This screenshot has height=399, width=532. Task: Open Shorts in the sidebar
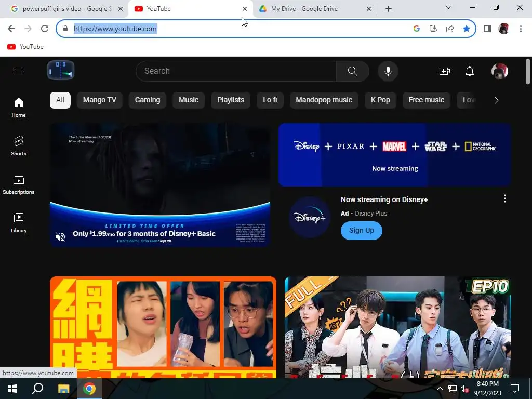point(19,146)
